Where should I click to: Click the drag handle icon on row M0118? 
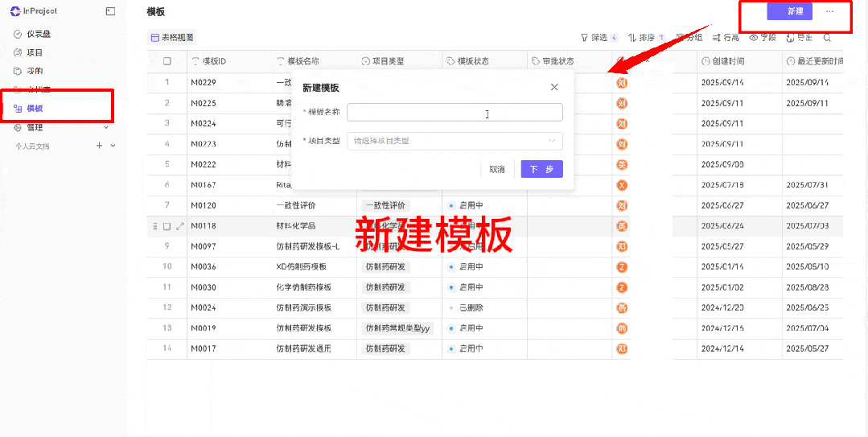pos(155,226)
